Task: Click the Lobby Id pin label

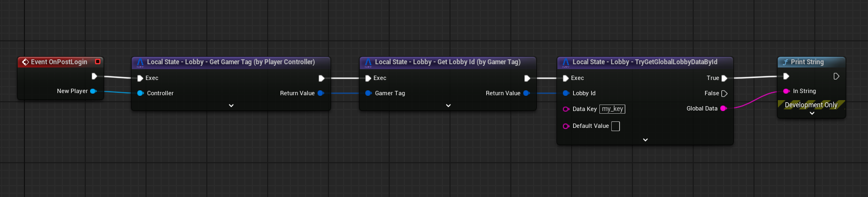Action: pos(584,93)
